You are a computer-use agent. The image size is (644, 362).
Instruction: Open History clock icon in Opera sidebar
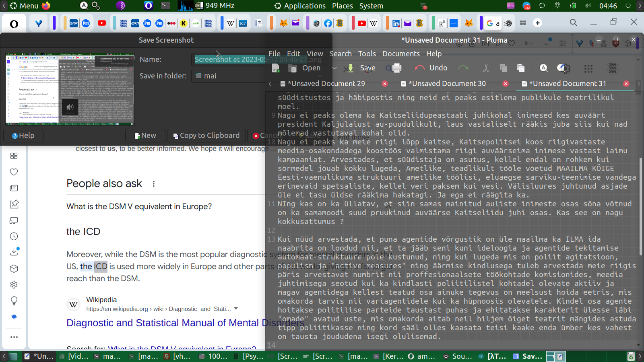point(14,237)
